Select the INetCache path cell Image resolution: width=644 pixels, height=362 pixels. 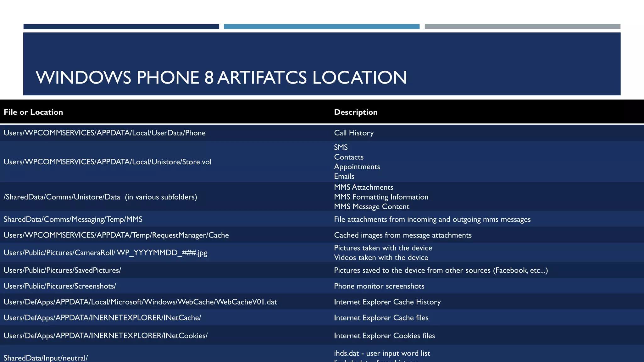(x=102, y=318)
